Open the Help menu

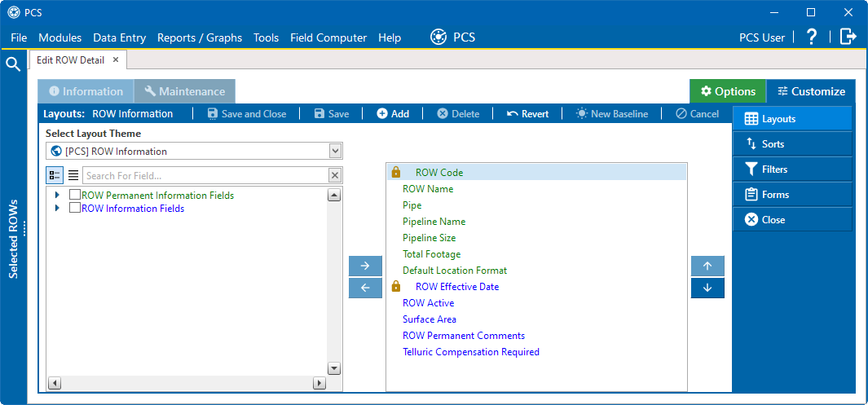[x=390, y=37]
